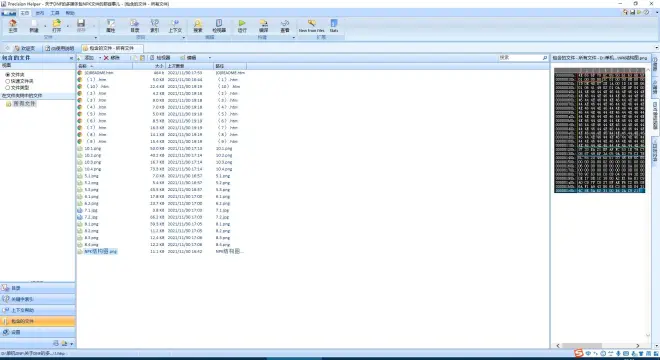
Task: Select the (0)README.htm file row
Action: click(161, 73)
